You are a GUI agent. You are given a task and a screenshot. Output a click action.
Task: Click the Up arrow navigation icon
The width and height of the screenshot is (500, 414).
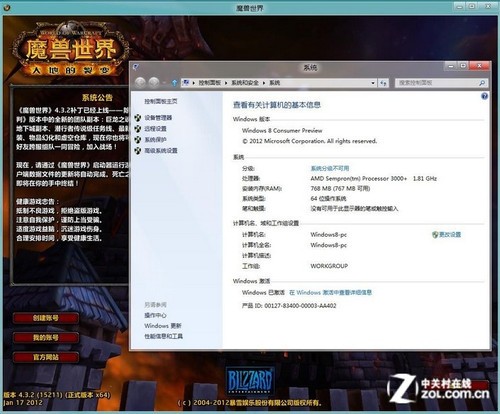(174, 83)
